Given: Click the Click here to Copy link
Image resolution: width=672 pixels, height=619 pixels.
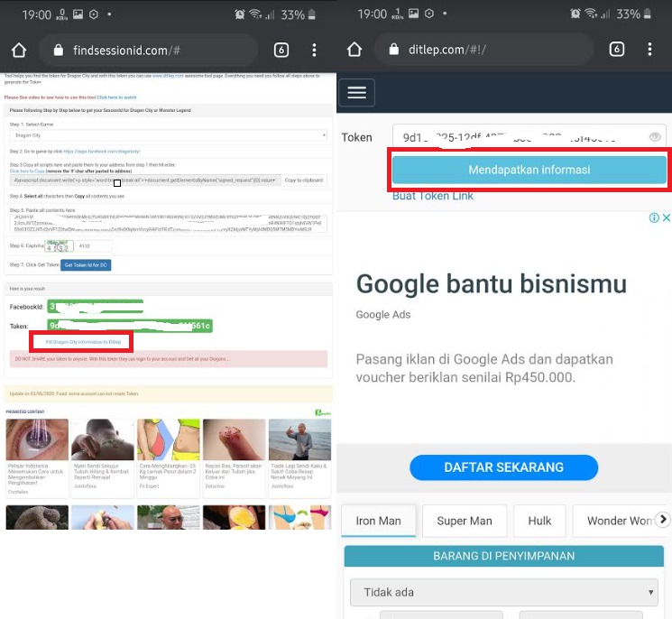Looking at the screenshot, I should click(x=27, y=171).
